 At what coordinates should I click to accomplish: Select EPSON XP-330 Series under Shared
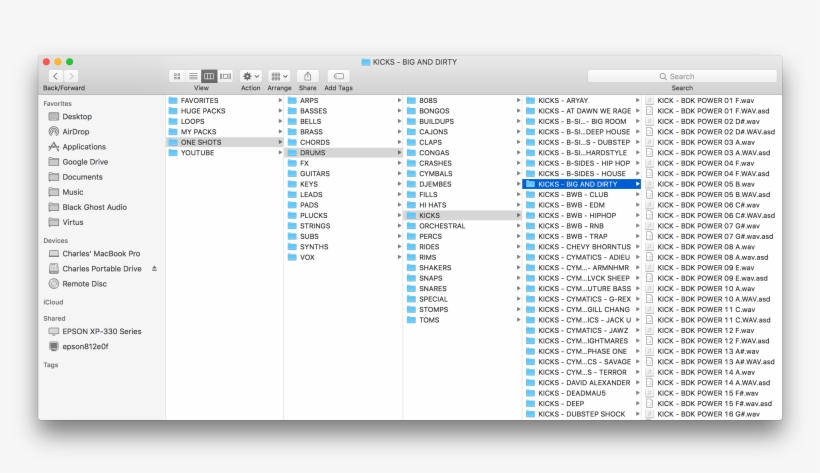click(101, 331)
